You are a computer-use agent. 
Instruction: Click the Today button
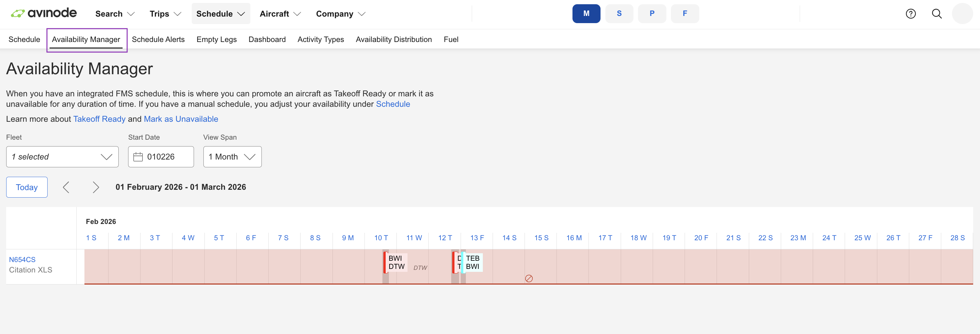[26, 187]
